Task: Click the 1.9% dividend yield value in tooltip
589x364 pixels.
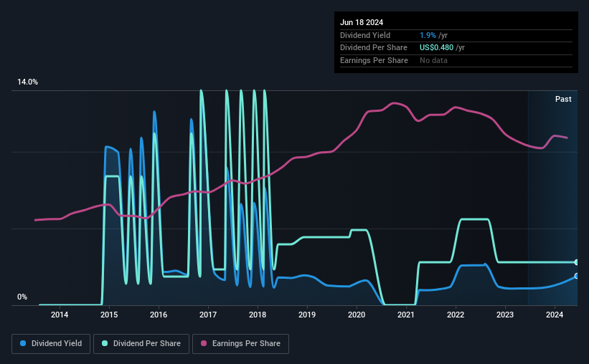Action: [428, 35]
